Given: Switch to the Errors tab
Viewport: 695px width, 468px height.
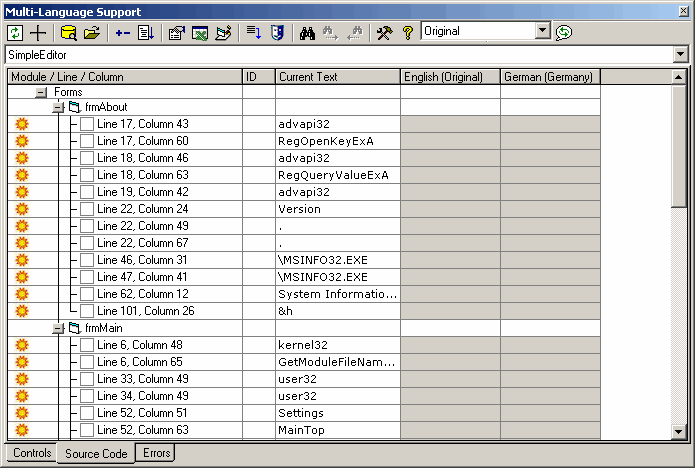Looking at the screenshot, I should pyautogui.click(x=156, y=453).
